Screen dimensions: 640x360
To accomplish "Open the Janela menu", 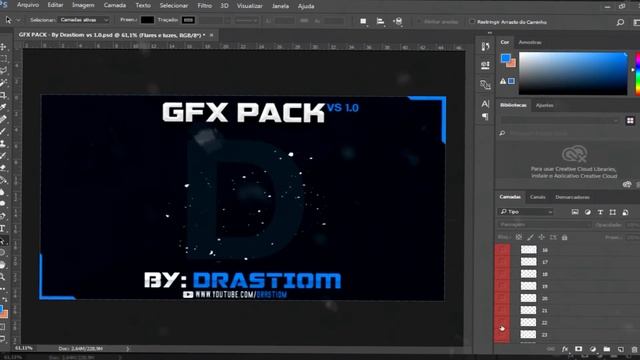I will click(x=280, y=6).
